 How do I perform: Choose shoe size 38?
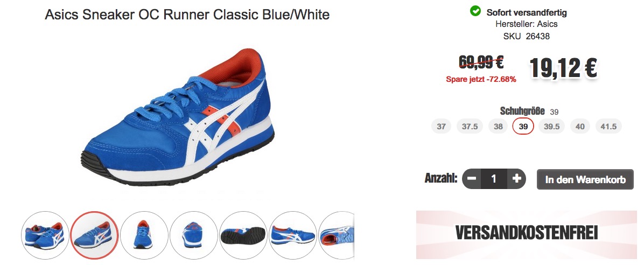(x=498, y=126)
